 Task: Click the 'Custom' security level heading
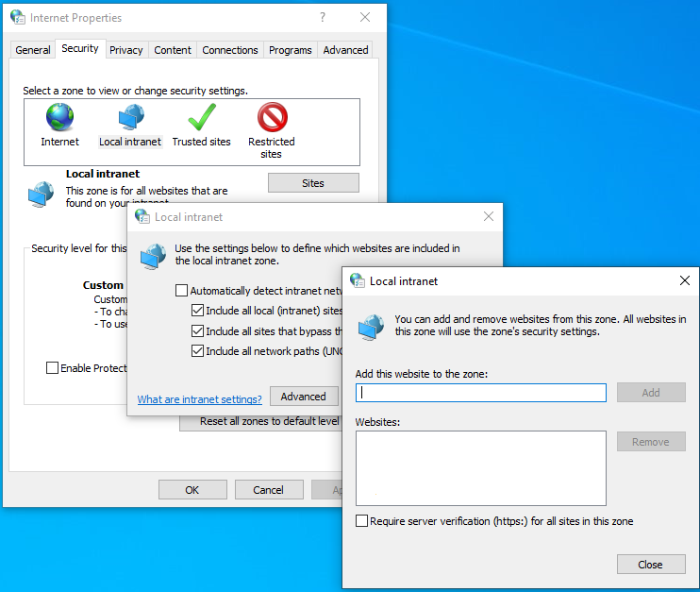(x=103, y=285)
